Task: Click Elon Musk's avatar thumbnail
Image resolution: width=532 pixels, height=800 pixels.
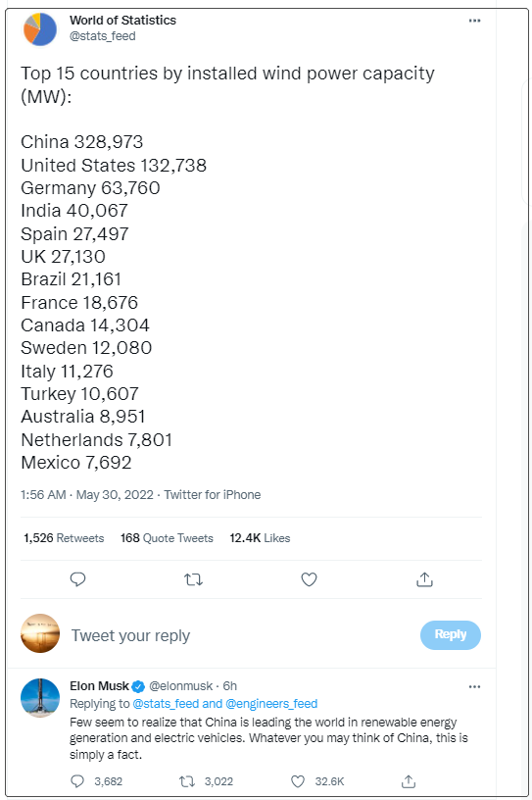Action: (x=40, y=697)
